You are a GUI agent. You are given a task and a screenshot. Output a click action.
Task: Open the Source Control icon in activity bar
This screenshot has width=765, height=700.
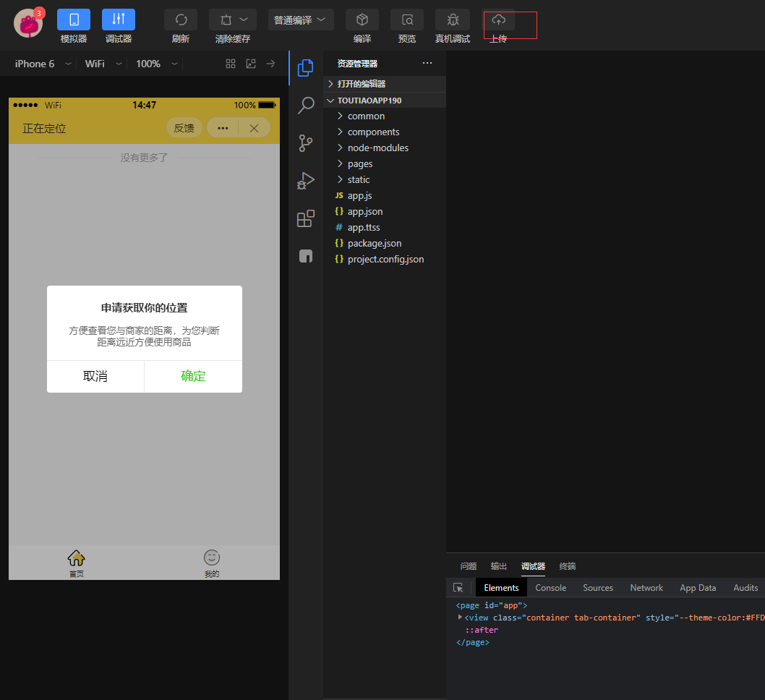pos(306,143)
